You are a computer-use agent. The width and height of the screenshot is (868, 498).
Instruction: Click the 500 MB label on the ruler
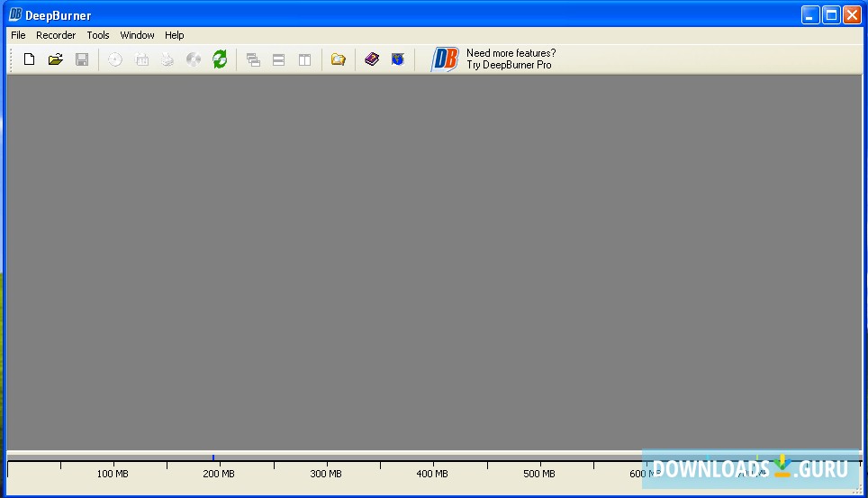[x=539, y=474]
